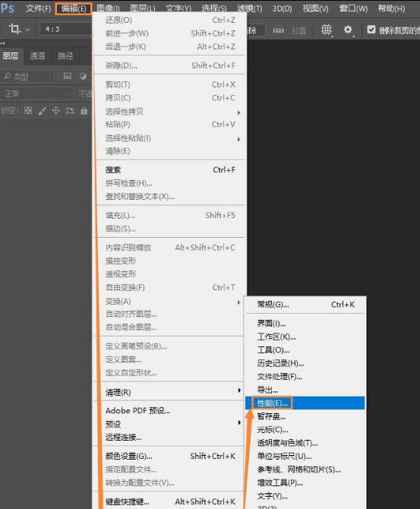This screenshot has height=509, width=420.
Task: Open 文件处理(F)... preferences
Action: [305, 377]
